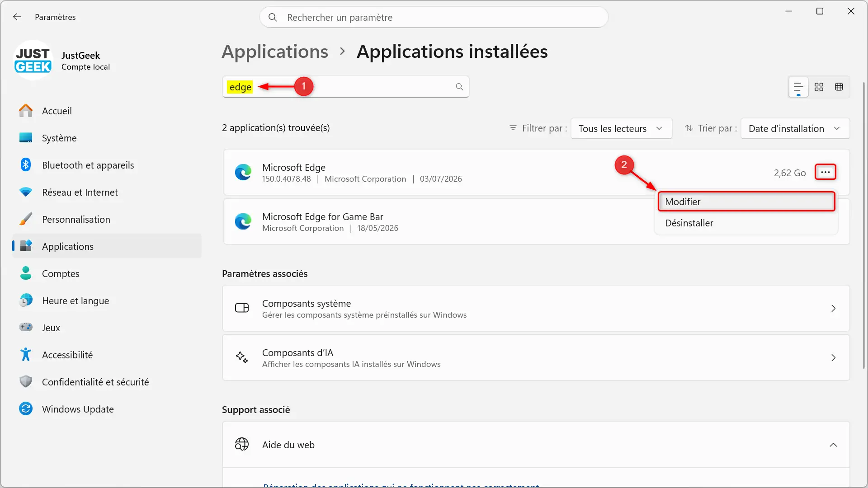
Task: Open Accessibilité settings
Action: 107,355
